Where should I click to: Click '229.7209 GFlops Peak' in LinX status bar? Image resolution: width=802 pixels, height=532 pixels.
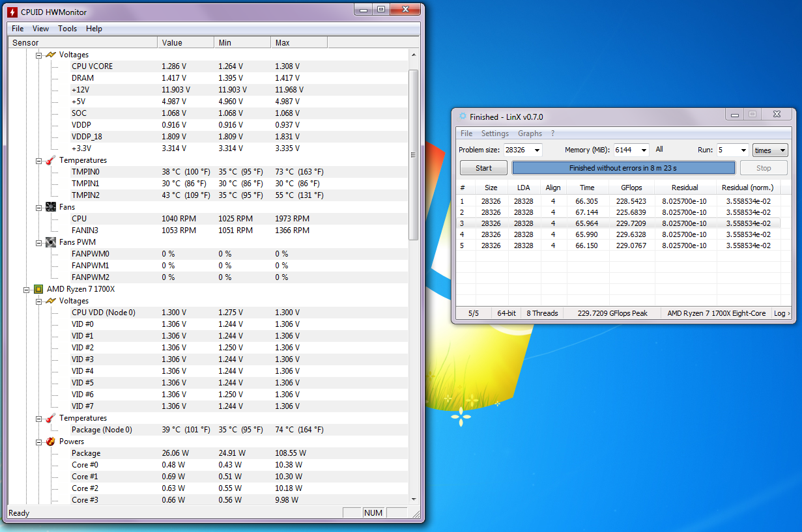tap(612, 313)
